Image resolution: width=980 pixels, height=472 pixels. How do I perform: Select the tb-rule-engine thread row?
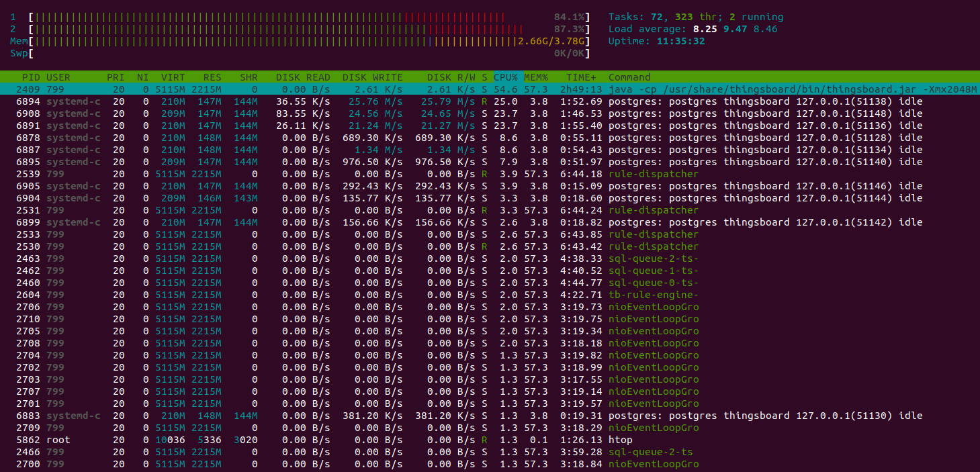(x=653, y=295)
